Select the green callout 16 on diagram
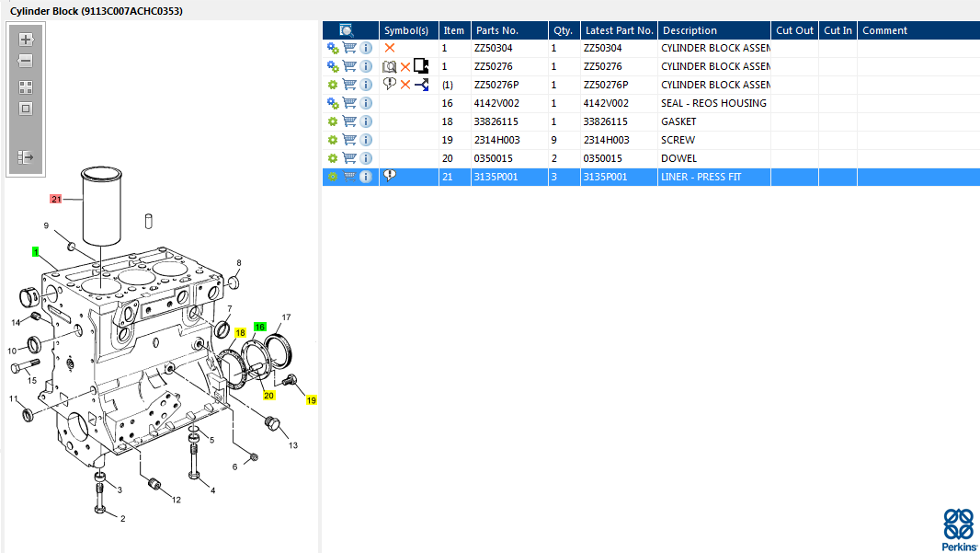This screenshot has height=553, width=980. pos(260,327)
